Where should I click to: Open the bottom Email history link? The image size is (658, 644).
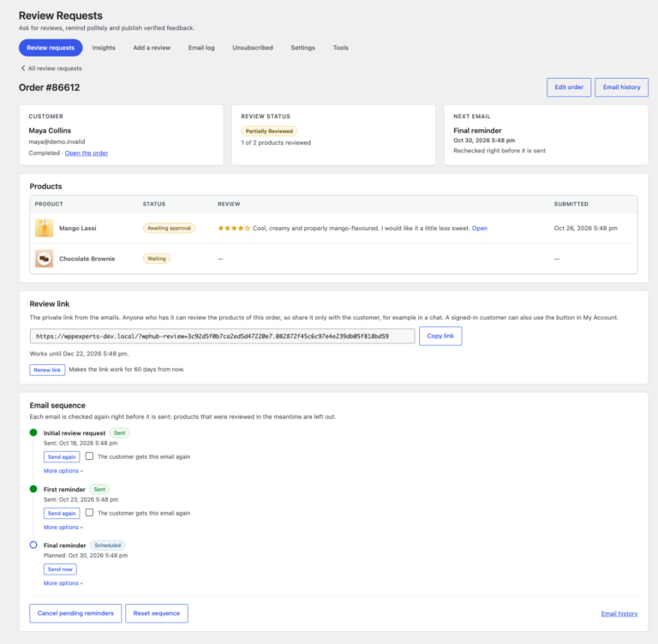pyautogui.click(x=619, y=614)
